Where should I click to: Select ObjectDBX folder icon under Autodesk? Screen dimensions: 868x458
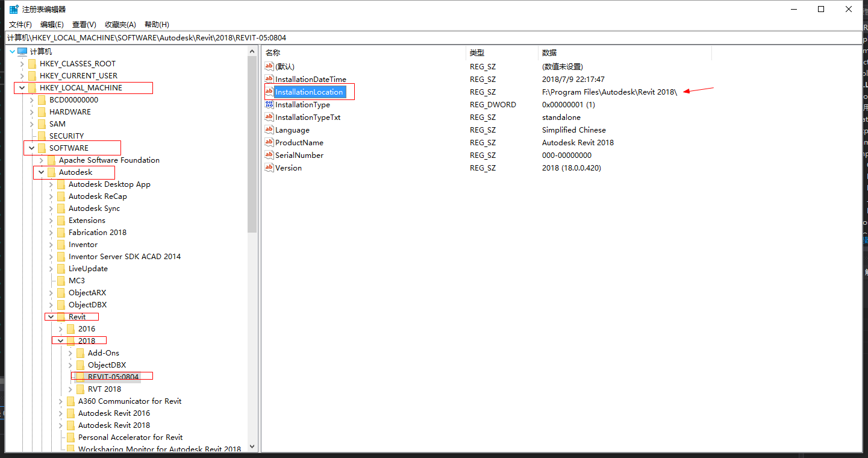[61, 305]
